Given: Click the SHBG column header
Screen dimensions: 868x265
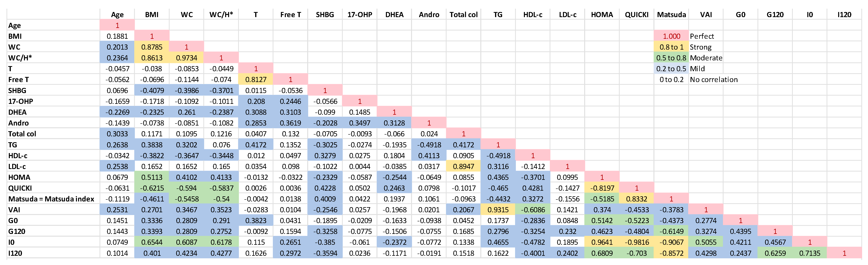Looking at the screenshot, I should (x=325, y=15).
